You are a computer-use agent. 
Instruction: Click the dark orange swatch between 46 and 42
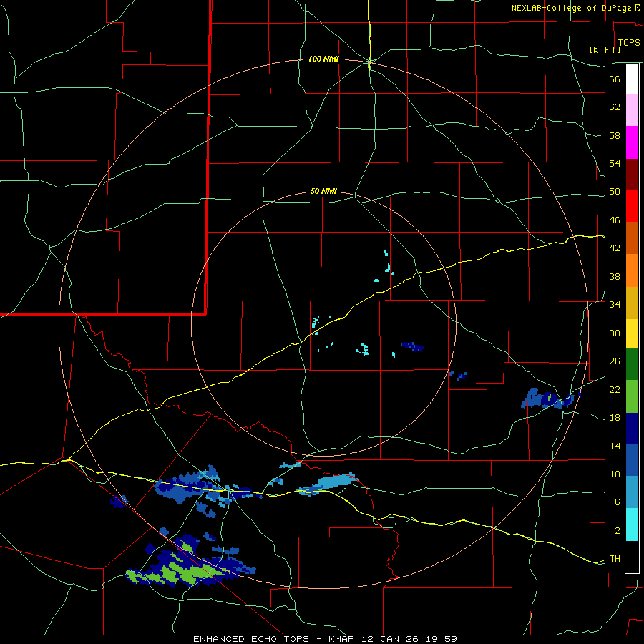coord(632,238)
